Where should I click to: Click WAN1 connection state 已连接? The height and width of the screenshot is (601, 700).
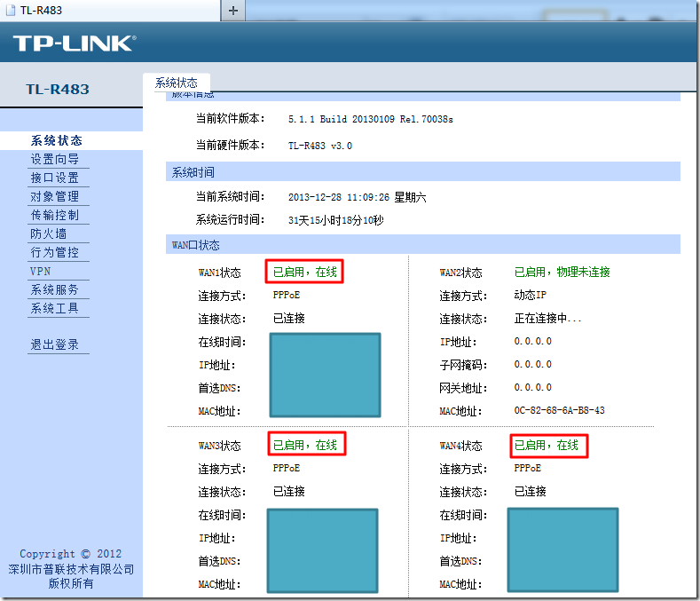(x=289, y=318)
